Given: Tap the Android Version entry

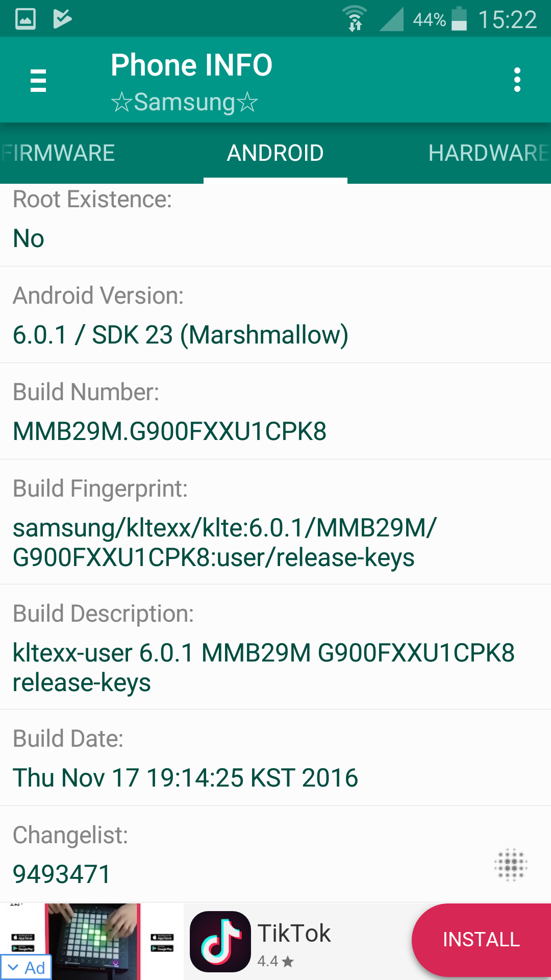Looking at the screenshot, I should click(275, 314).
